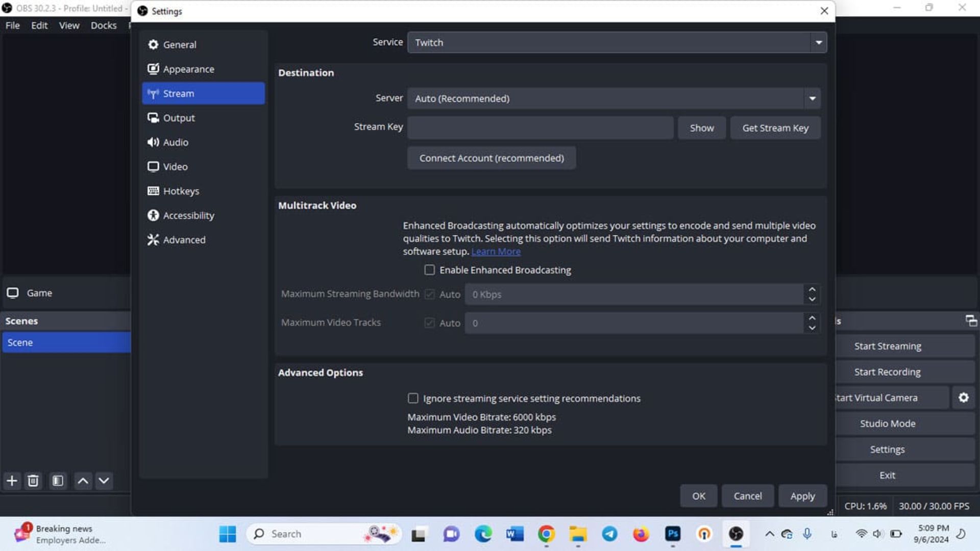This screenshot has width=980, height=551.
Task: Open the General settings page
Action: 203,44
